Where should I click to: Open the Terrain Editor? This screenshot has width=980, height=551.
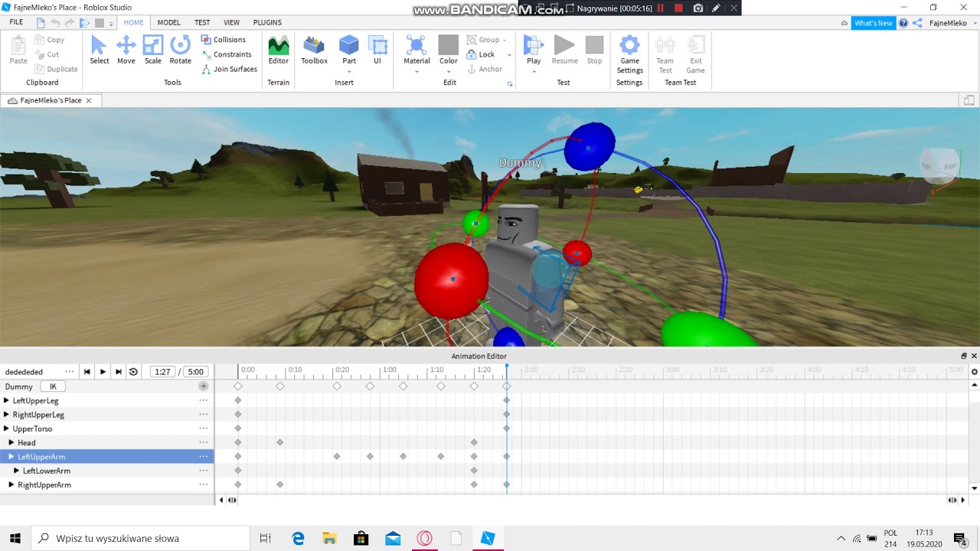tap(279, 50)
